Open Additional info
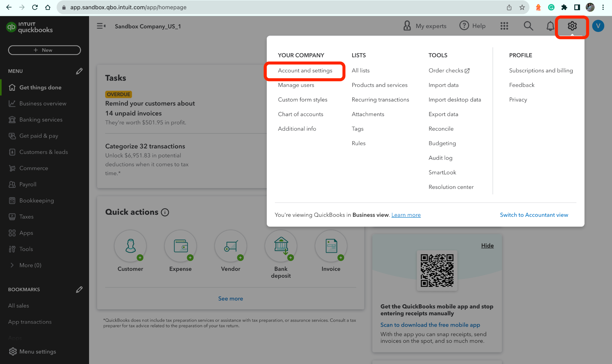This screenshot has width=612, height=364. click(297, 129)
